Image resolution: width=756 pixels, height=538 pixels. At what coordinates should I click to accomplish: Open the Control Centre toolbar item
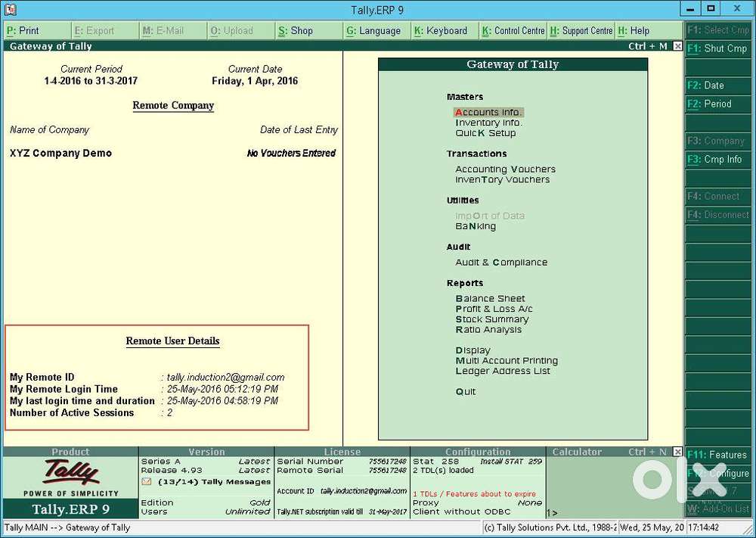click(513, 31)
